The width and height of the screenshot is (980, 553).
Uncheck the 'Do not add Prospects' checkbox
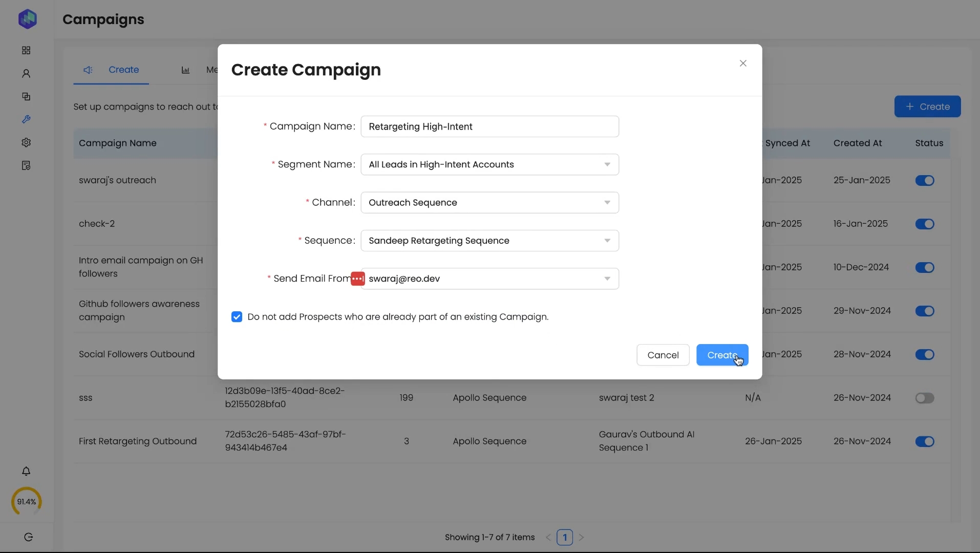[237, 317]
